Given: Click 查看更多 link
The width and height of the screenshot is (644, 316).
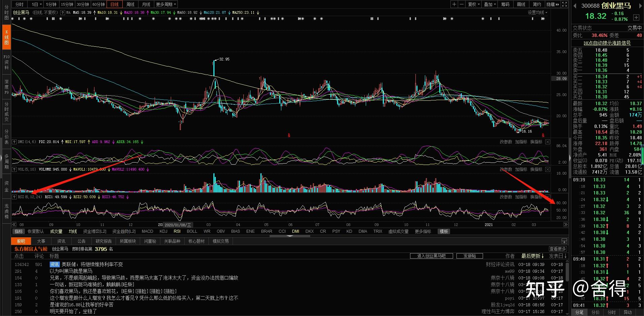Looking at the screenshot, I should point(558,249).
